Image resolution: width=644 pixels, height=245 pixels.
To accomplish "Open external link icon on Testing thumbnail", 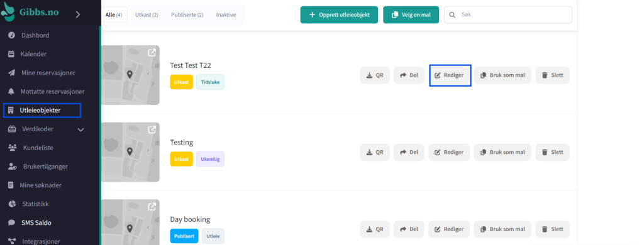I will 152,129.
